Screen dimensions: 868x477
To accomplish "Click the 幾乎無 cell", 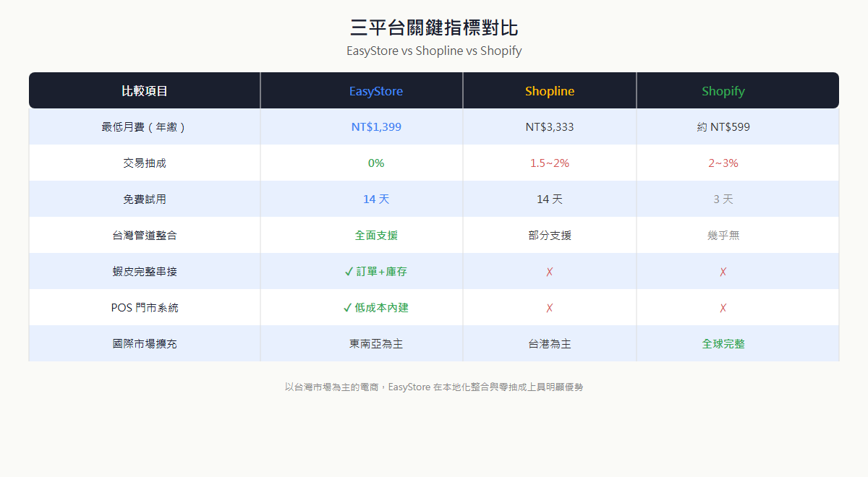I will click(738, 236).
